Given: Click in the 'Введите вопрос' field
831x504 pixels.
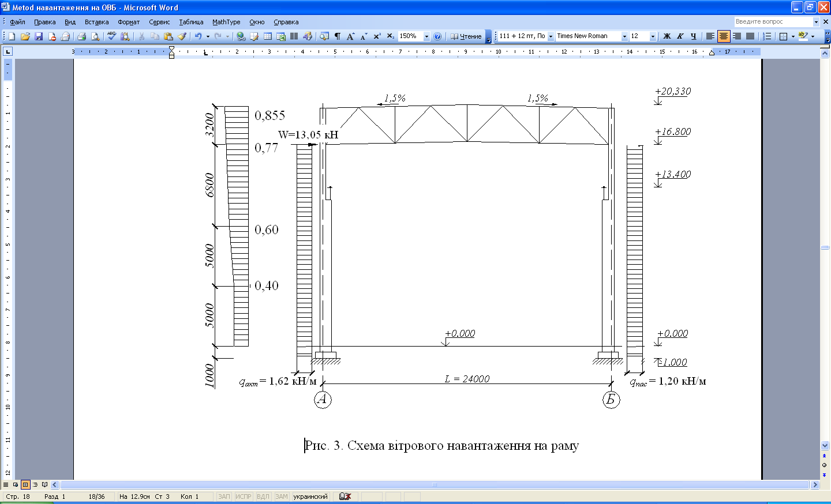Looking at the screenshot, I should coord(773,22).
